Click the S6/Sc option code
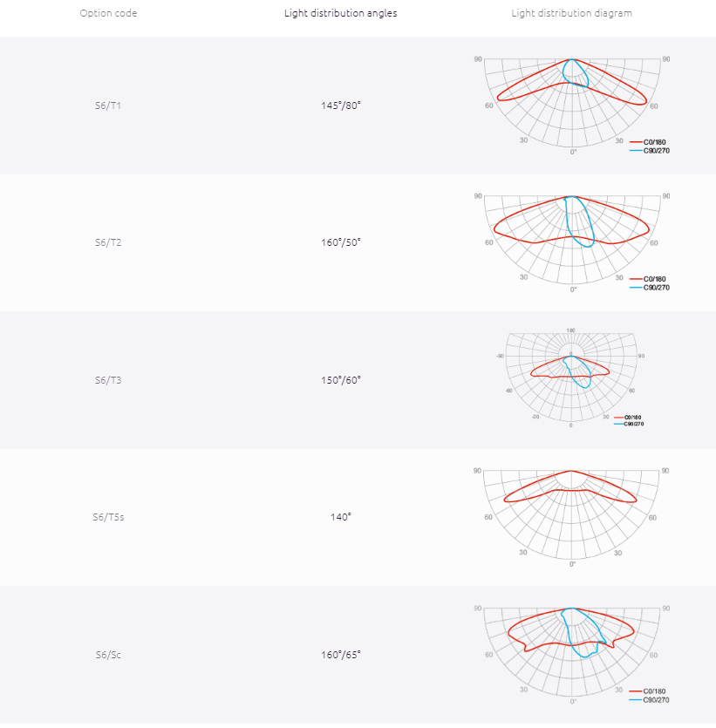 (108, 655)
